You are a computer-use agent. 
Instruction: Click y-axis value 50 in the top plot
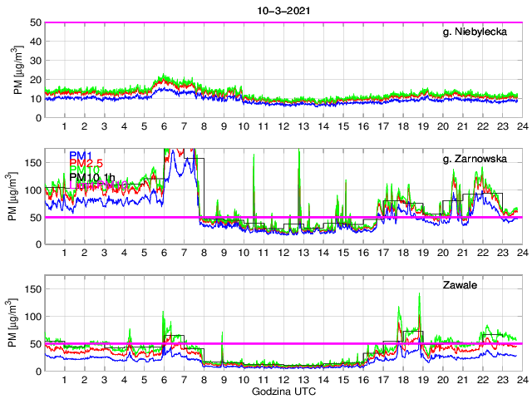click(x=36, y=22)
